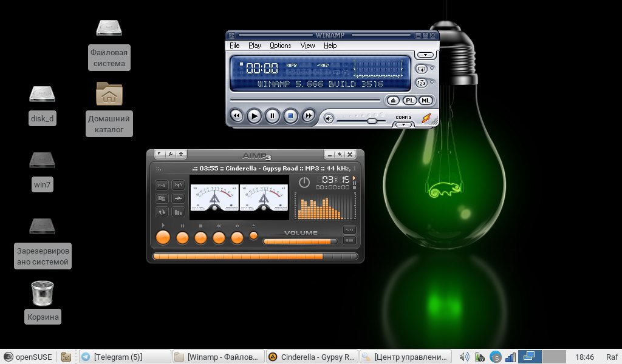Toggle AIMP3's repeat arrows button
The height and width of the screenshot is (364, 622).
click(x=162, y=212)
